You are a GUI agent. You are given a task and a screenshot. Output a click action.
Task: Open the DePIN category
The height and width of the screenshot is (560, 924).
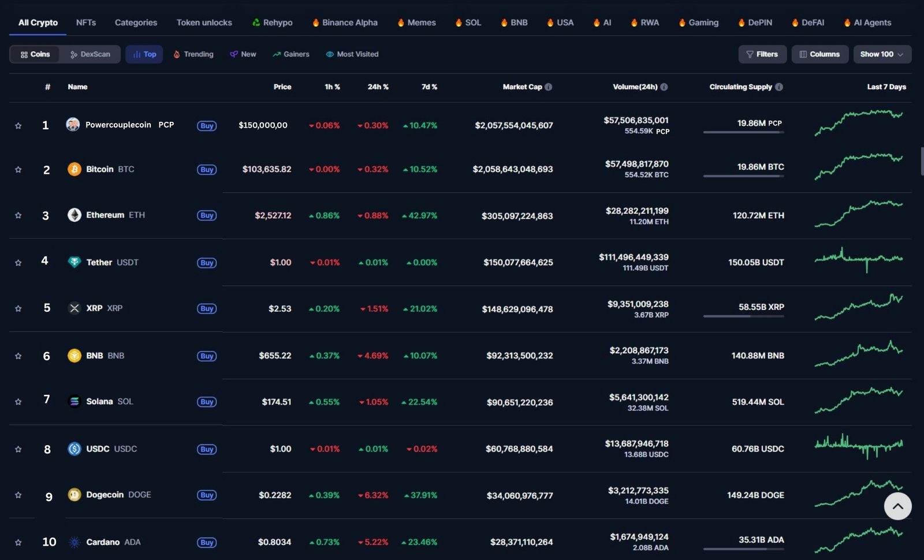coord(755,23)
